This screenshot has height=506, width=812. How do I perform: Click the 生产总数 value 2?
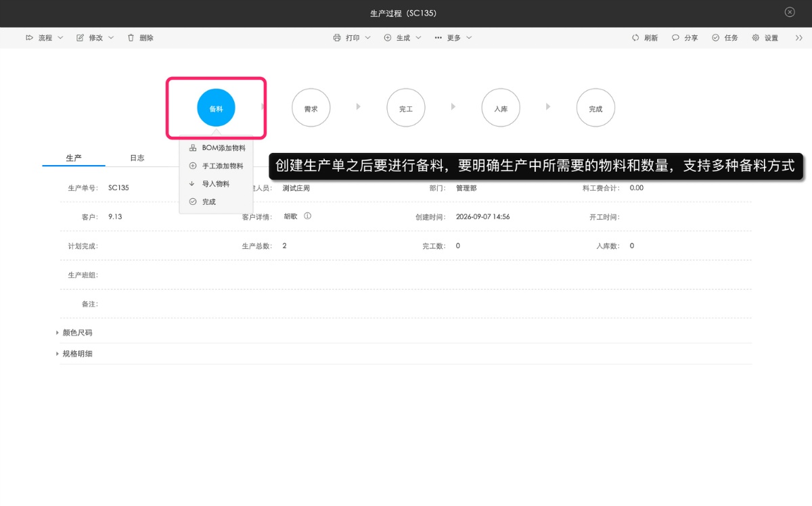pyautogui.click(x=284, y=246)
